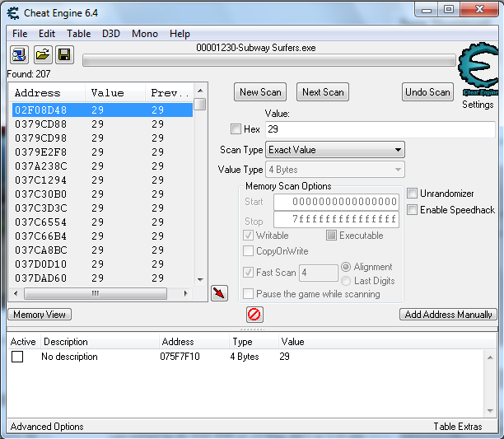Open the Table menu
Image resolution: width=504 pixels, height=439 pixels.
[79, 34]
